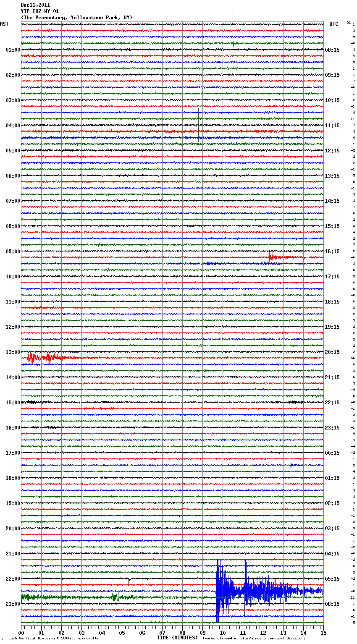
Task: Select the 13:00 MST time label
Action: (13, 352)
